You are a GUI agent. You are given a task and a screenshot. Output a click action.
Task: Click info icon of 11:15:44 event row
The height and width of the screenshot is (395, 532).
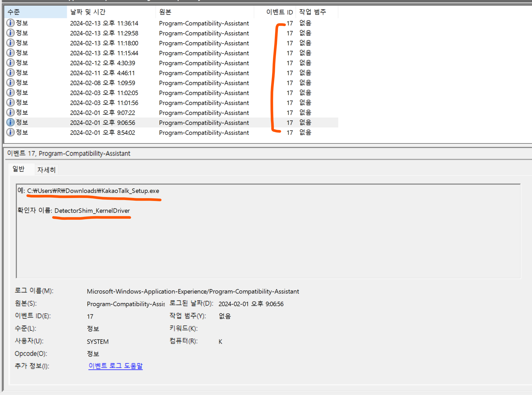coord(10,53)
